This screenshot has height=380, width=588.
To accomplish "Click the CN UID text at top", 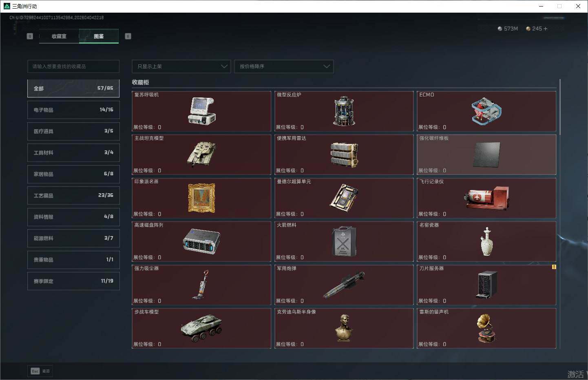I will pyautogui.click(x=57, y=18).
